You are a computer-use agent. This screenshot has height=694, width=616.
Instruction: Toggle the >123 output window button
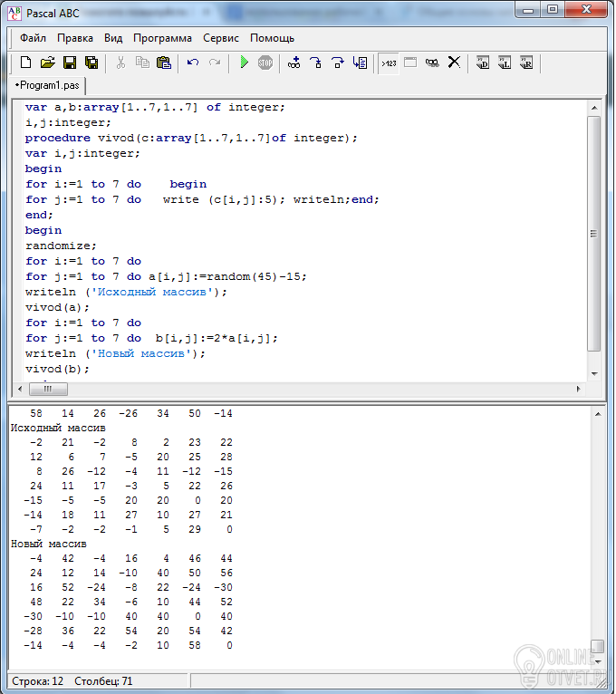click(389, 63)
